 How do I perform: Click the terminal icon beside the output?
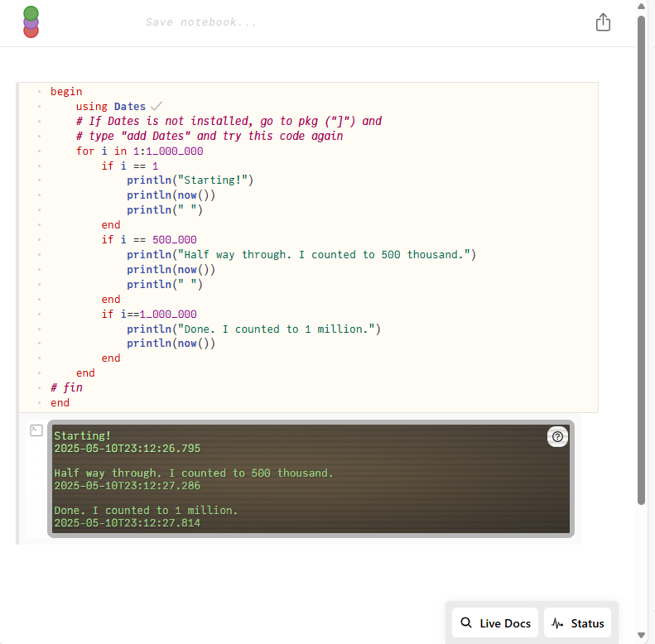(36, 430)
